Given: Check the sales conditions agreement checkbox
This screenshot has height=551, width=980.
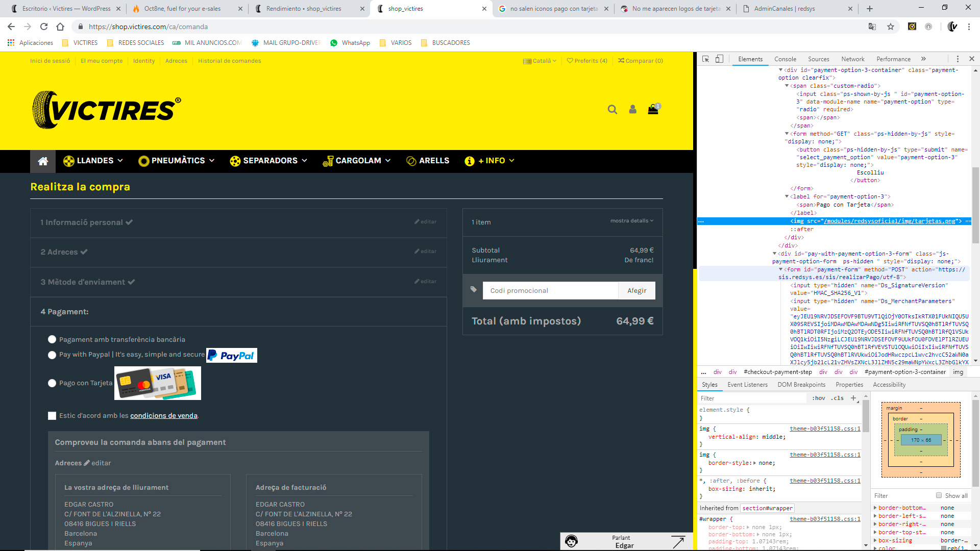Looking at the screenshot, I should pyautogui.click(x=52, y=416).
